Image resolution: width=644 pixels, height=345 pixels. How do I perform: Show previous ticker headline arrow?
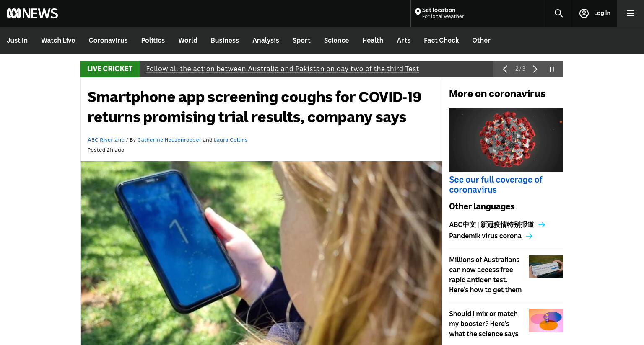505,69
